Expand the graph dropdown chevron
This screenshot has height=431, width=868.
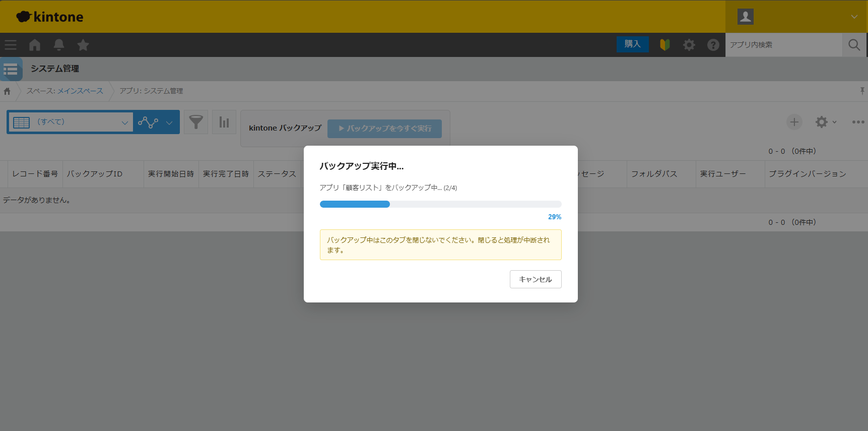click(169, 122)
